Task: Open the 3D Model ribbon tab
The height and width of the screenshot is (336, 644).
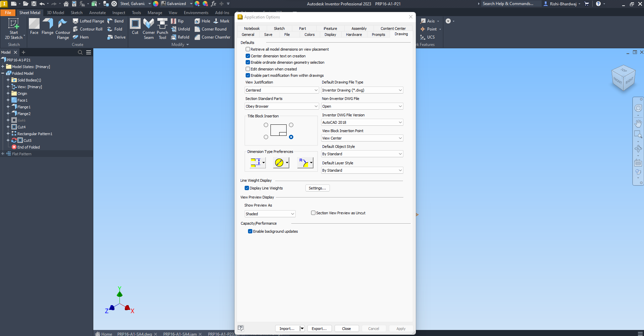Action: (55, 13)
